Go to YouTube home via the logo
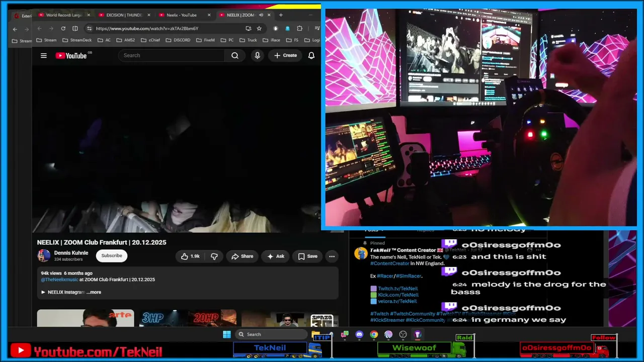 coord(71,55)
